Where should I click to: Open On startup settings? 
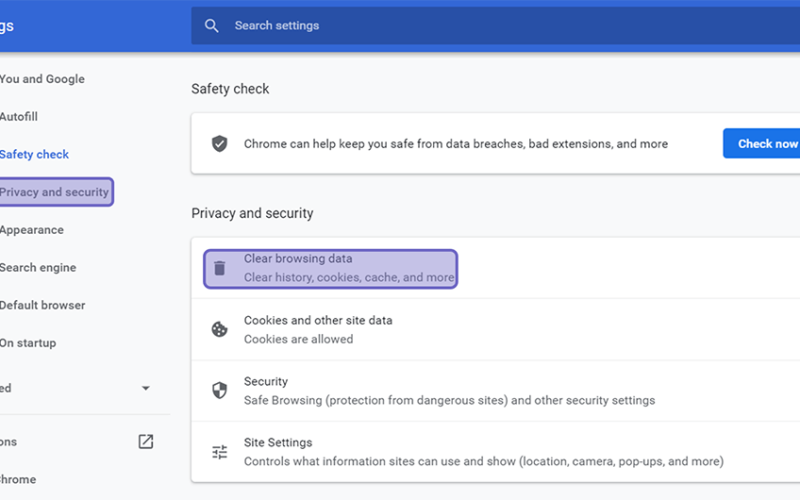(x=28, y=343)
